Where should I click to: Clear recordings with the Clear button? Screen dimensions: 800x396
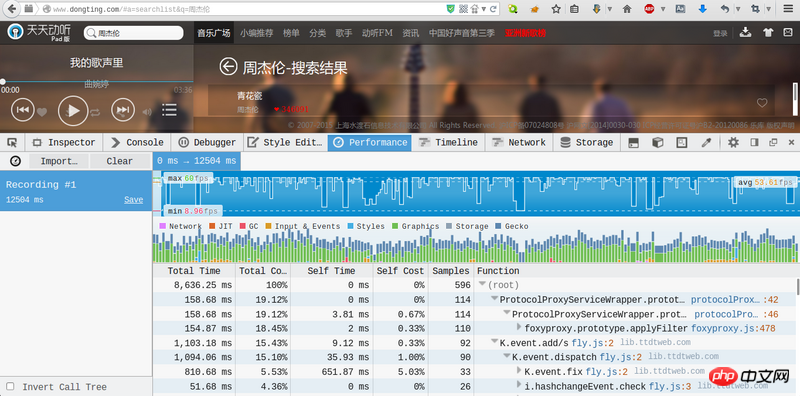(119, 161)
